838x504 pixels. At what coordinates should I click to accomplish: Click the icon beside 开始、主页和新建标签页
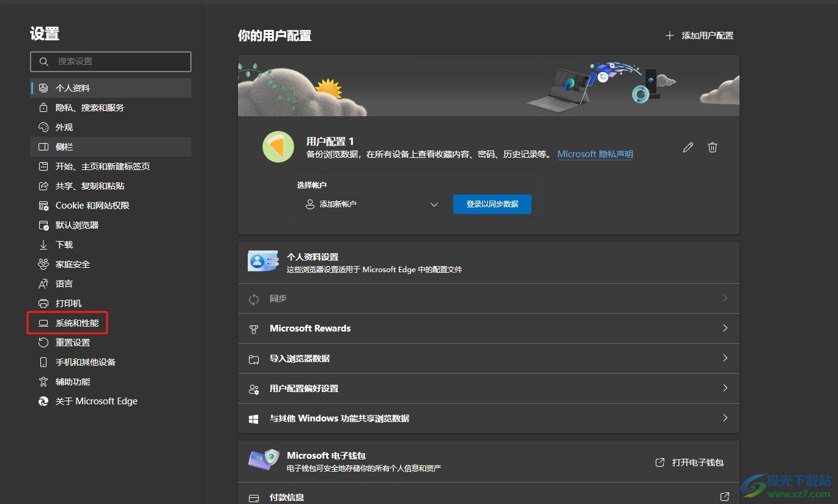click(x=43, y=166)
